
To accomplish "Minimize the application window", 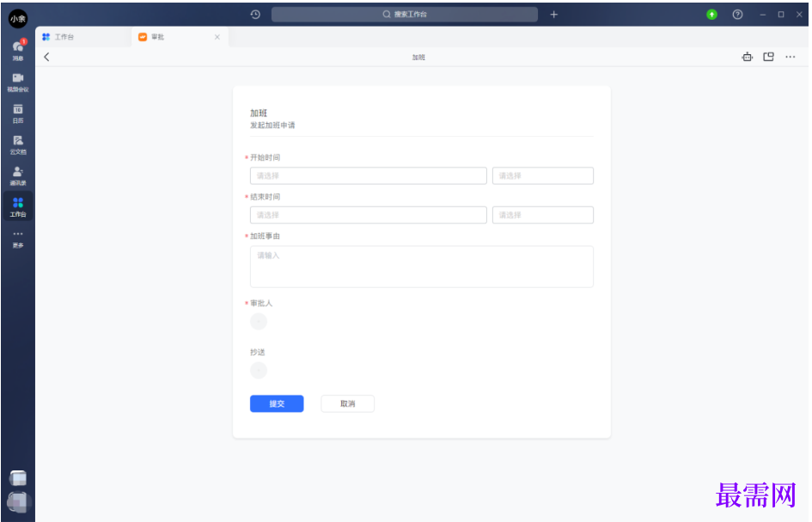I will pyautogui.click(x=763, y=15).
